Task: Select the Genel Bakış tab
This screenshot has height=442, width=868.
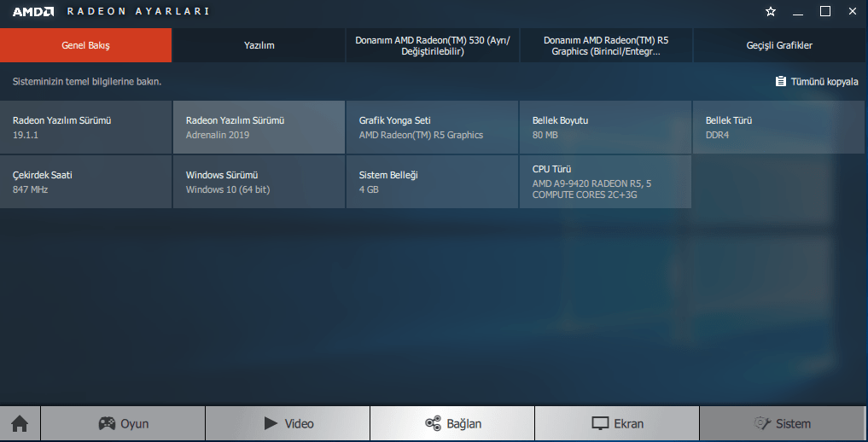Action: click(86, 45)
